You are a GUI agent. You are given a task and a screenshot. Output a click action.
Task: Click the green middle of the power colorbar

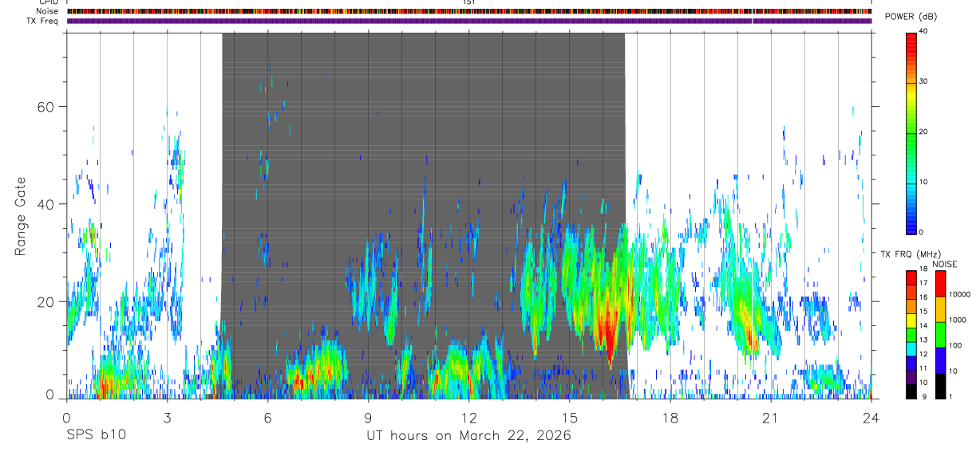(x=911, y=132)
